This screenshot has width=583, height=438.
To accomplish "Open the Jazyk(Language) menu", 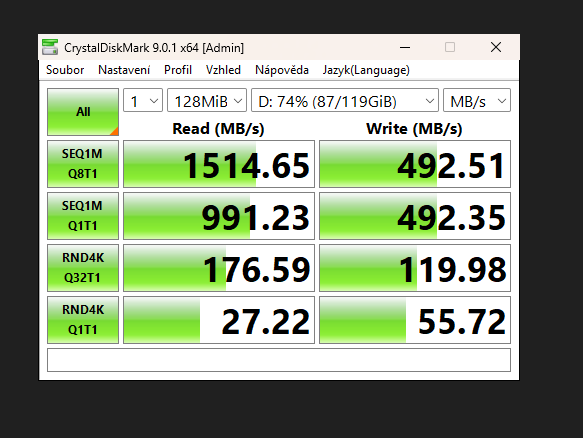I will tap(366, 70).
